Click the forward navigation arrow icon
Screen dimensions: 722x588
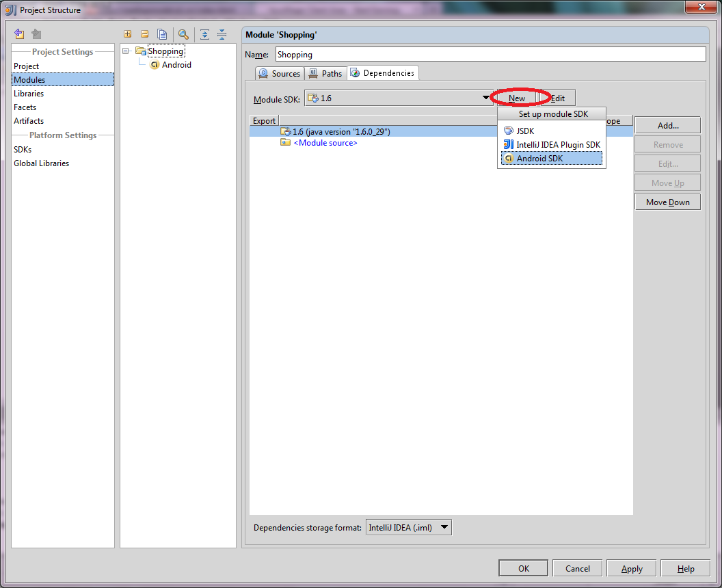(x=36, y=34)
